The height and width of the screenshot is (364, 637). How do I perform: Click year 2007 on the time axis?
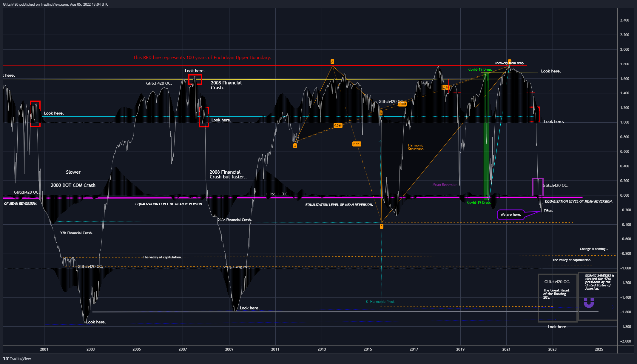point(183,349)
